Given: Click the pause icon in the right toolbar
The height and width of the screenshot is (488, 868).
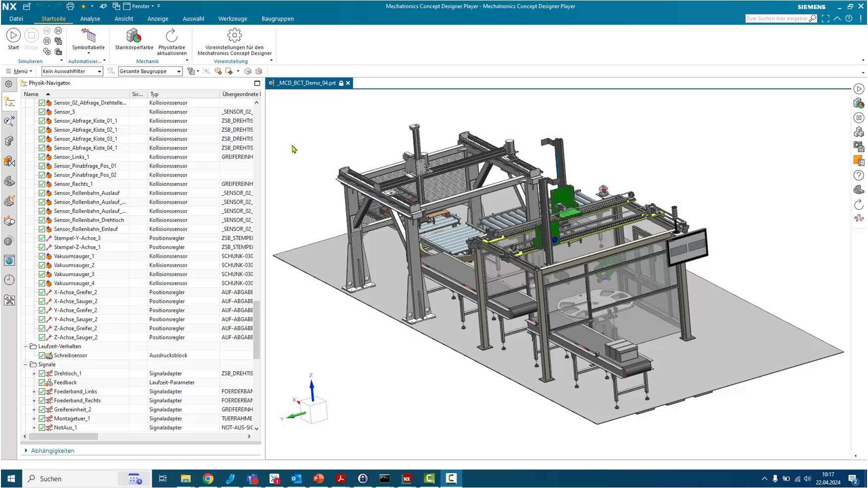Looking at the screenshot, I should (x=860, y=117).
